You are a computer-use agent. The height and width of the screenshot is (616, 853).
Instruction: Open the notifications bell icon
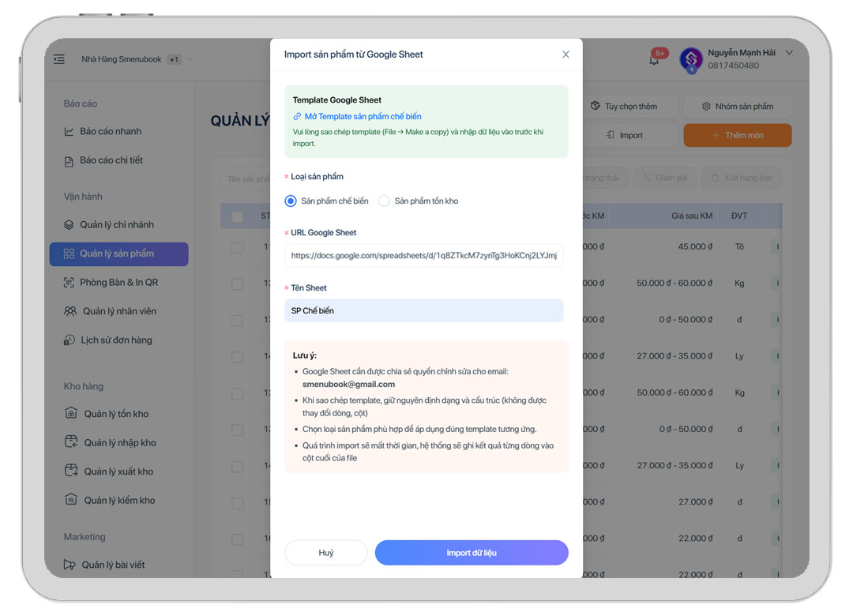654,59
